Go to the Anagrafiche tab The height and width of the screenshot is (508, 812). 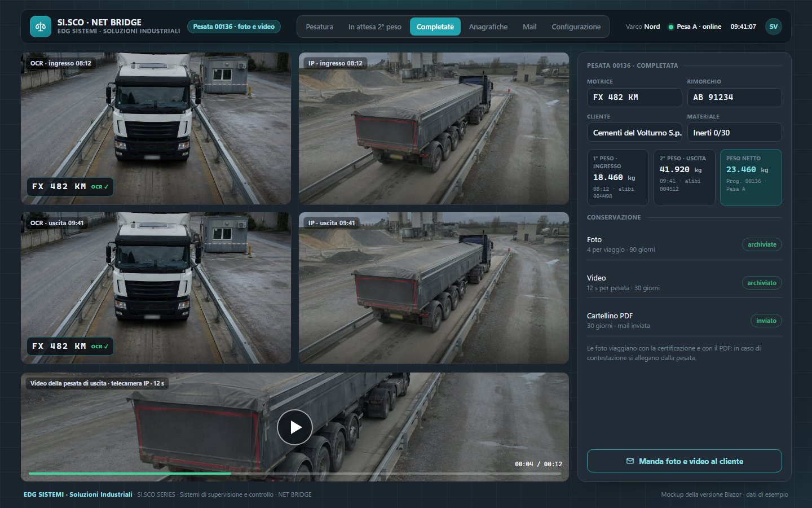point(488,27)
